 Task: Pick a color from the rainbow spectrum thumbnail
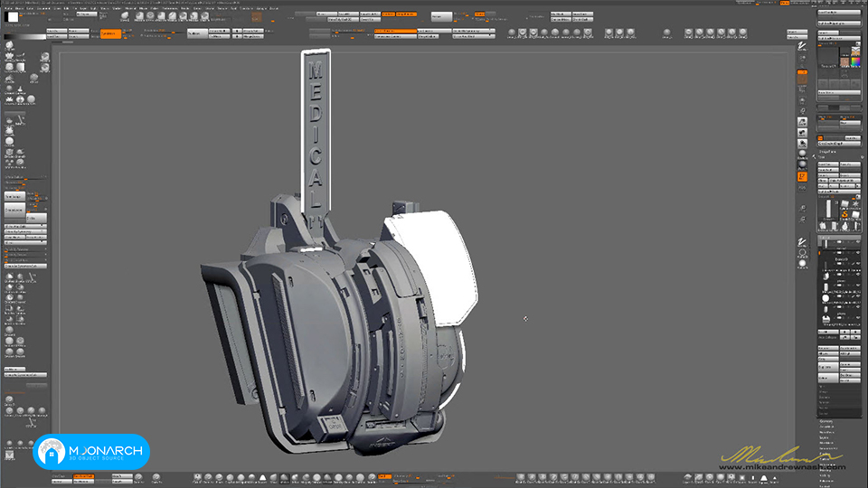pos(856,62)
